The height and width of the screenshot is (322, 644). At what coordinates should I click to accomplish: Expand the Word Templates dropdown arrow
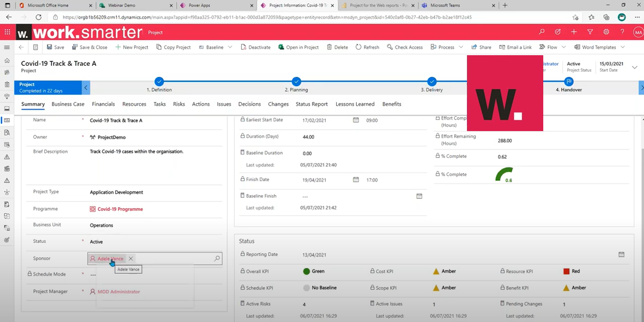point(622,47)
